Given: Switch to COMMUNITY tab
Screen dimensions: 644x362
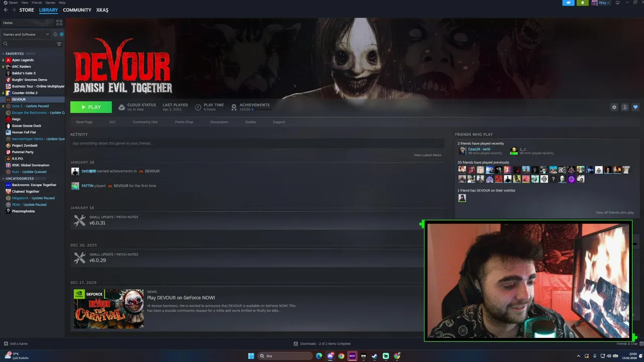Looking at the screenshot, I should click(77, 10).
